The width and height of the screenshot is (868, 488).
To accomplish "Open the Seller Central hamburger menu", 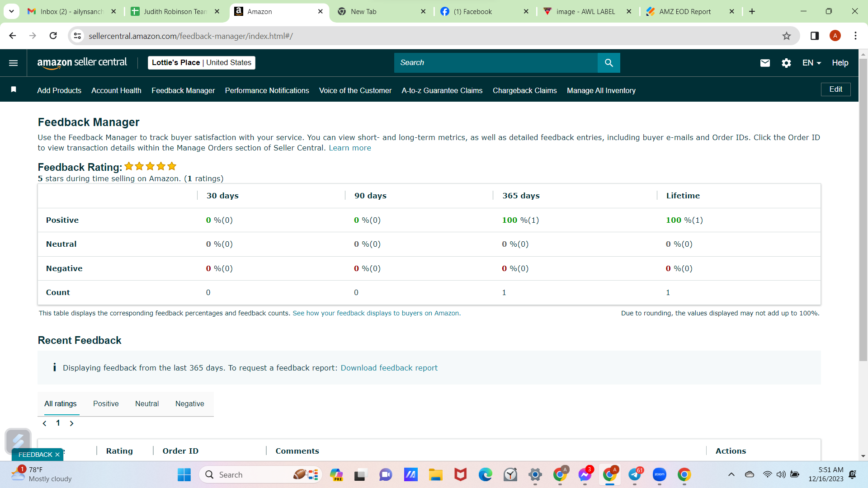I will point(14,63).
